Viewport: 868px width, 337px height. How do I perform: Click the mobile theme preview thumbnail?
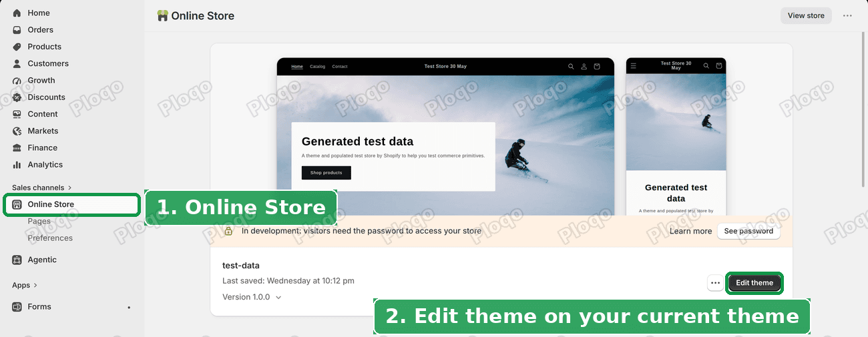pos(676,136)
